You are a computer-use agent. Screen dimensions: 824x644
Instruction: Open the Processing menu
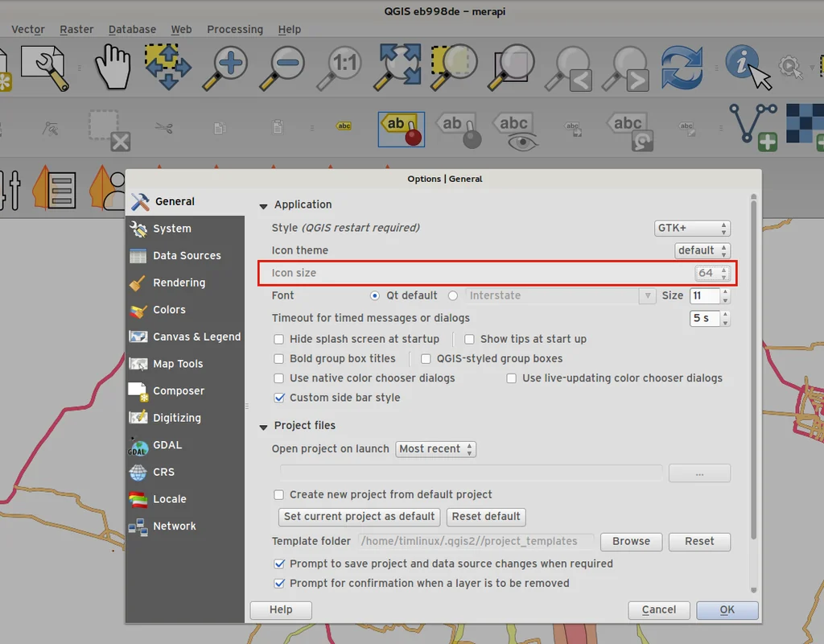coord(235,29)
